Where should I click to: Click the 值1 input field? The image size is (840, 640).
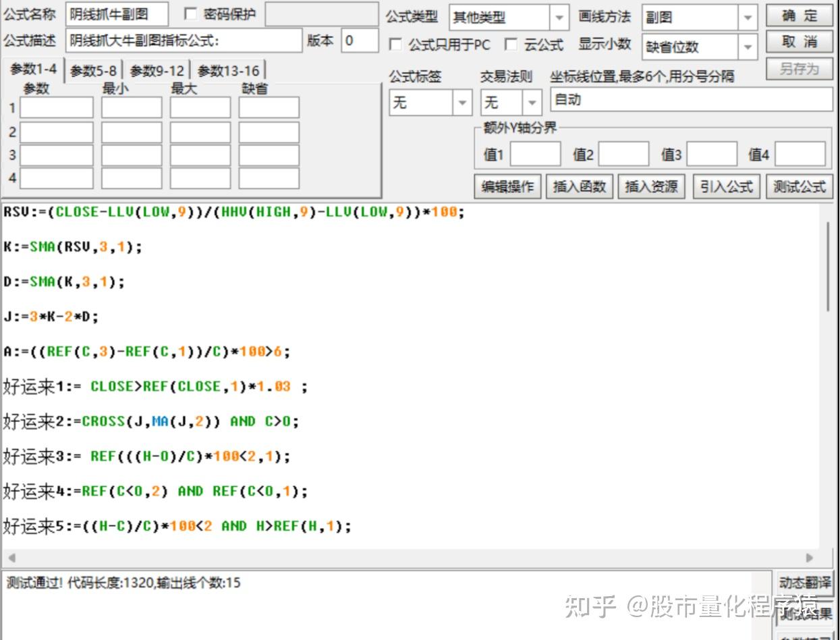pyautogui.click(x=536, y=155)
